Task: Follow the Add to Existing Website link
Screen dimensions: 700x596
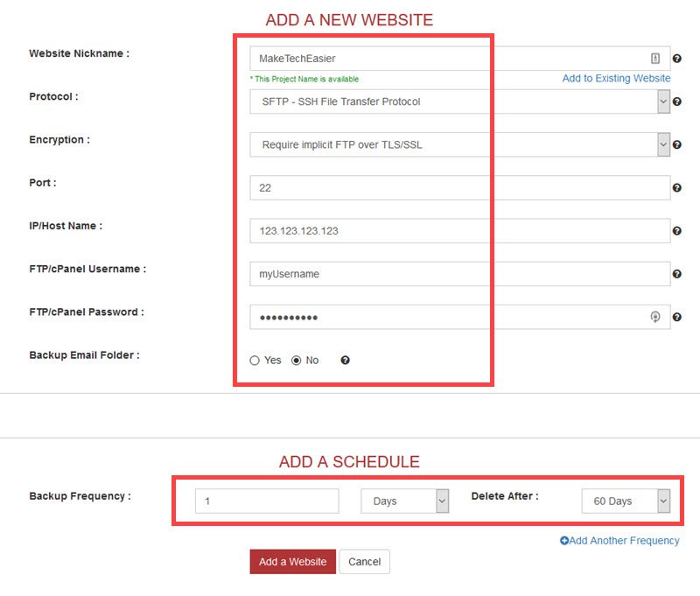Action: pyautogui.click(x=616, y=78)
